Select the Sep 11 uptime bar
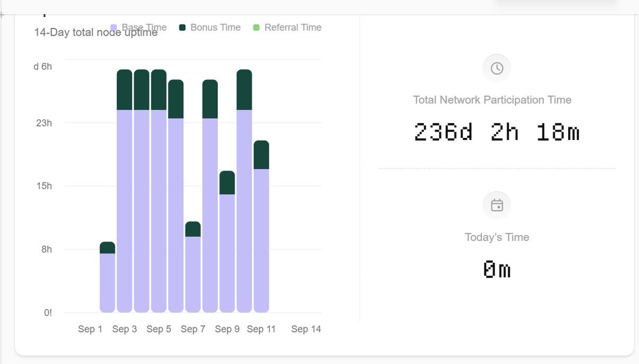This screenshot has height=364, width=639. [x=261, y=227]
